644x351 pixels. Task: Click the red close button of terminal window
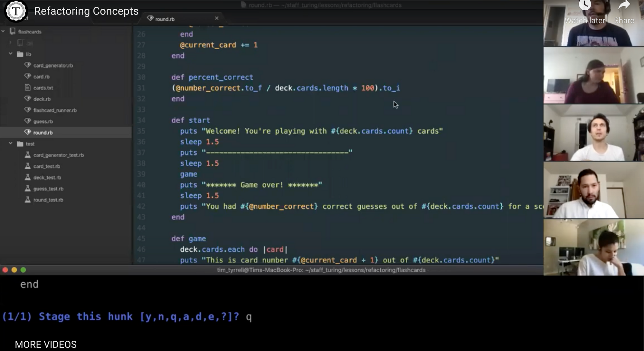(x=5, y=270)
